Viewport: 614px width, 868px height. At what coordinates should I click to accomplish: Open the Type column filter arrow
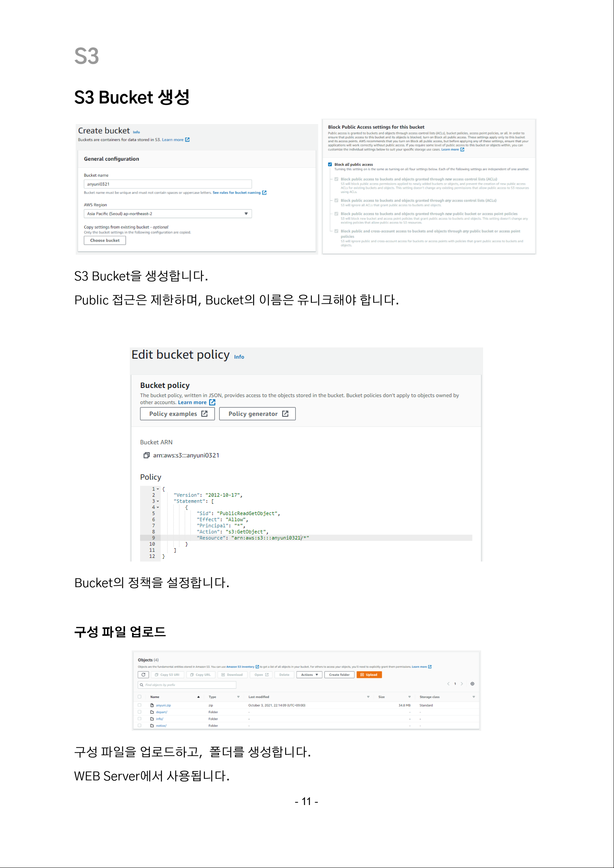click(238, 697)
